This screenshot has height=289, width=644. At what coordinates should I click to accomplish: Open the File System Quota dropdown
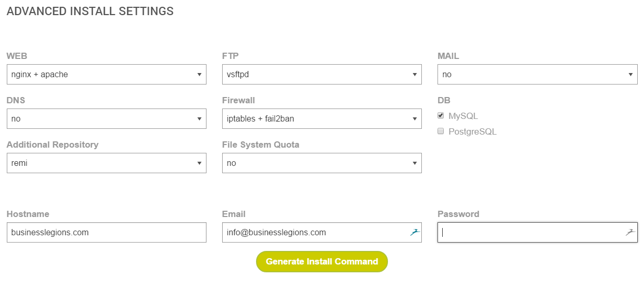tap(322, 163)
